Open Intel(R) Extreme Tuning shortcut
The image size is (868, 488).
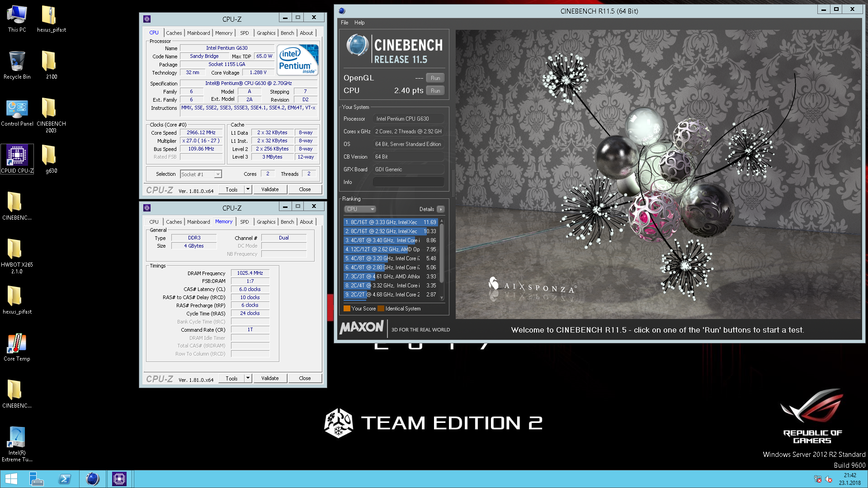[17, 444]
